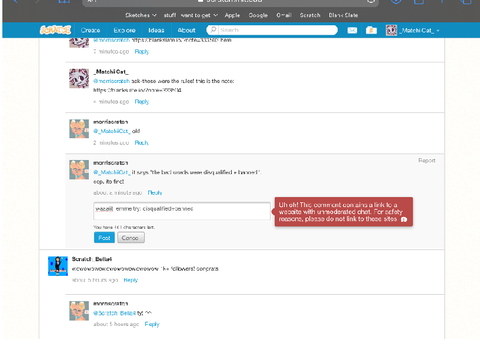Expand the 'want to get' bookmarks folder
480x360 pixels.
click(x=199, y=15)
